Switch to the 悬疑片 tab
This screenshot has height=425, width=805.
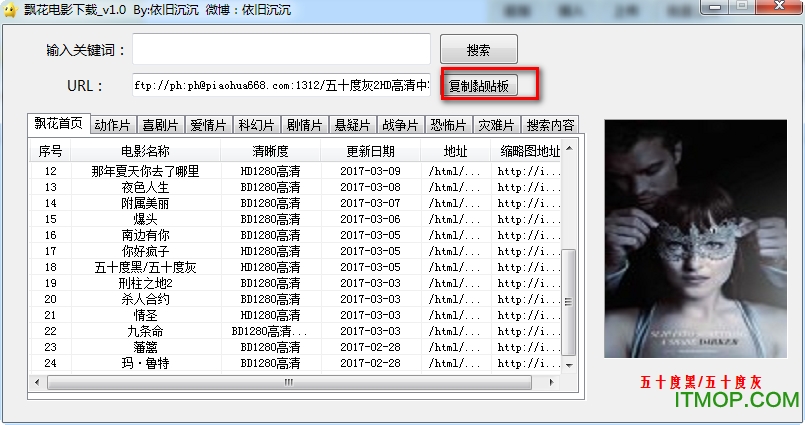pos(352,125)
